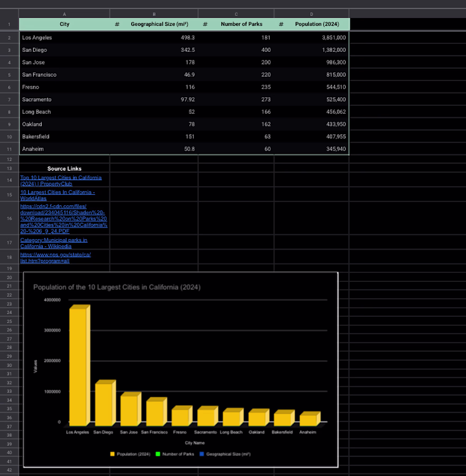Click the 'Los Angeles' cell

65,38
